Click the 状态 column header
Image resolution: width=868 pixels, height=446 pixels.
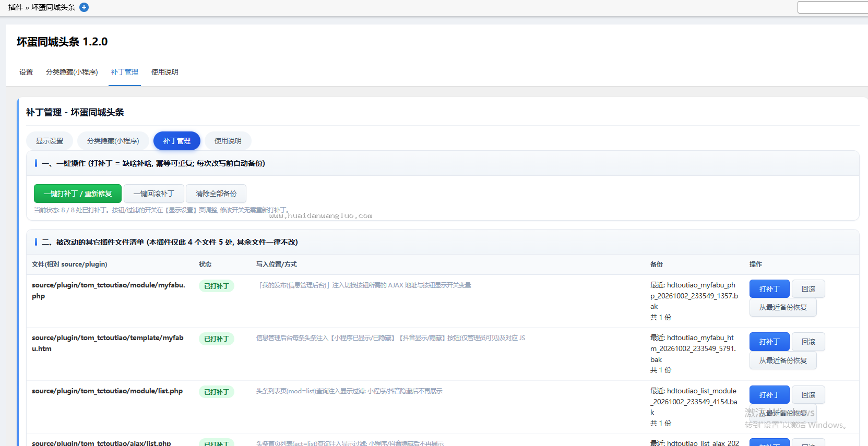pos(205,264)
